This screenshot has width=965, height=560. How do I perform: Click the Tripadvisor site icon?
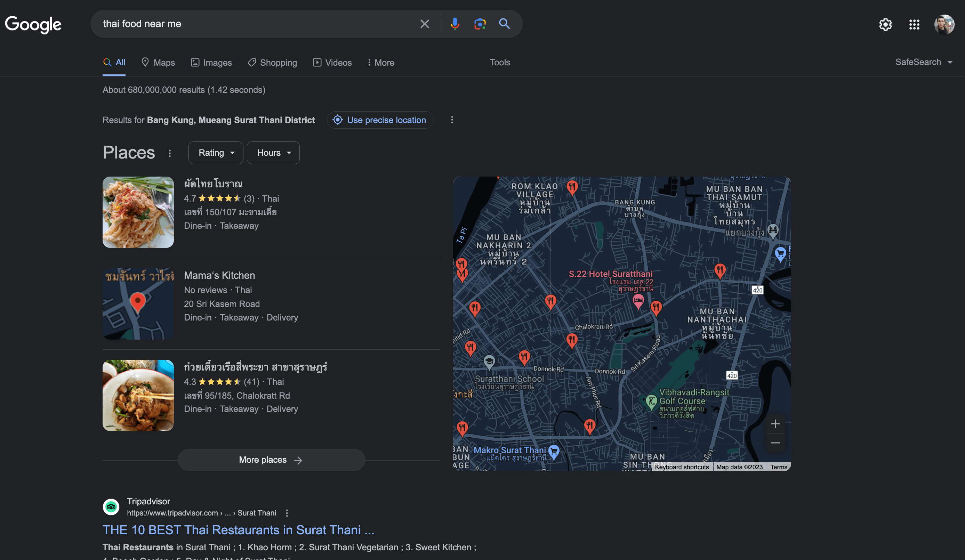click(x=111, y=507)
